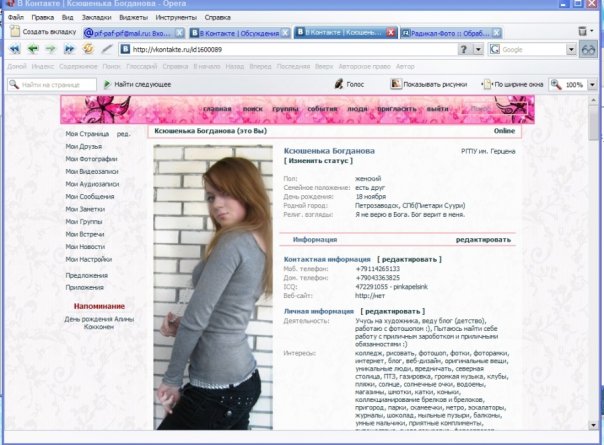Click РГПУ им. Герцена link
The height and width of the screenshot is (445, 604).
point(488,151)
